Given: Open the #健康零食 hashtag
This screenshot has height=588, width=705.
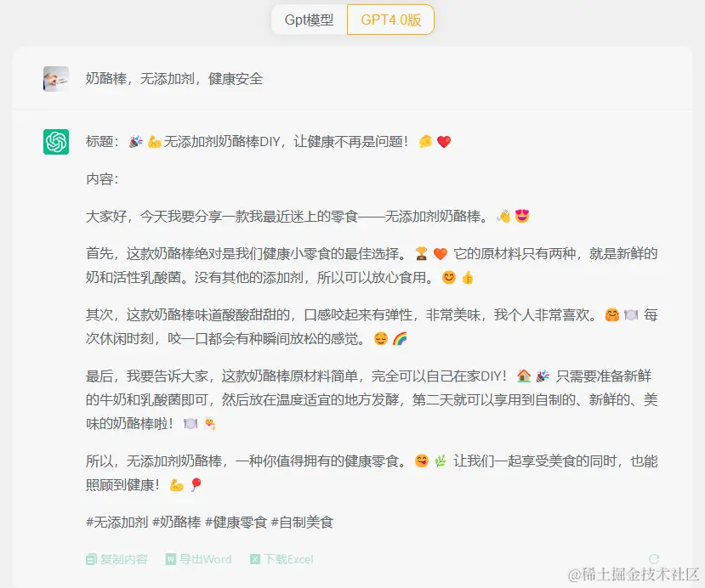Looking at the screenshot, I should coord(237,522).
